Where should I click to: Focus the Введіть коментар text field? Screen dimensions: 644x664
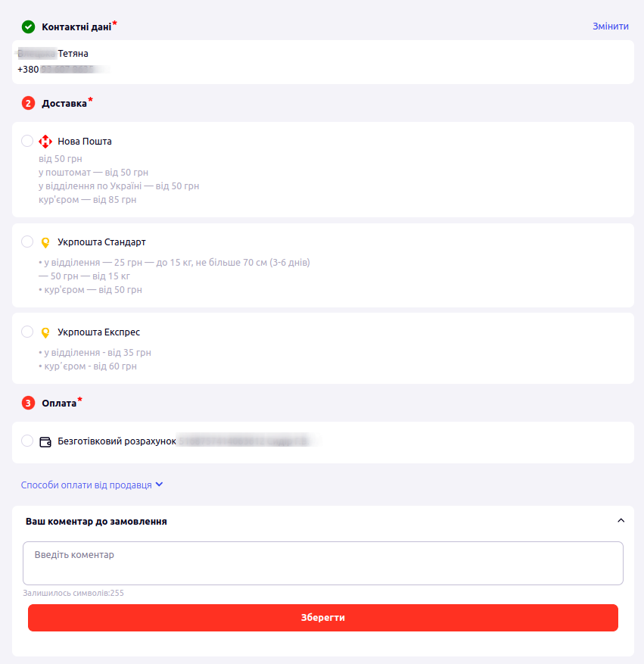pos(323,563)
